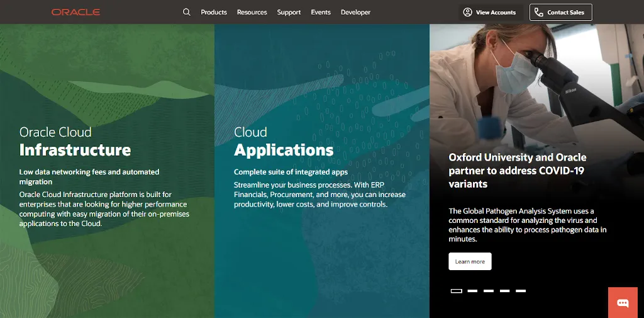644x318 pixels.
Task: Click the Oracle logo
Action: coord(75,13)
